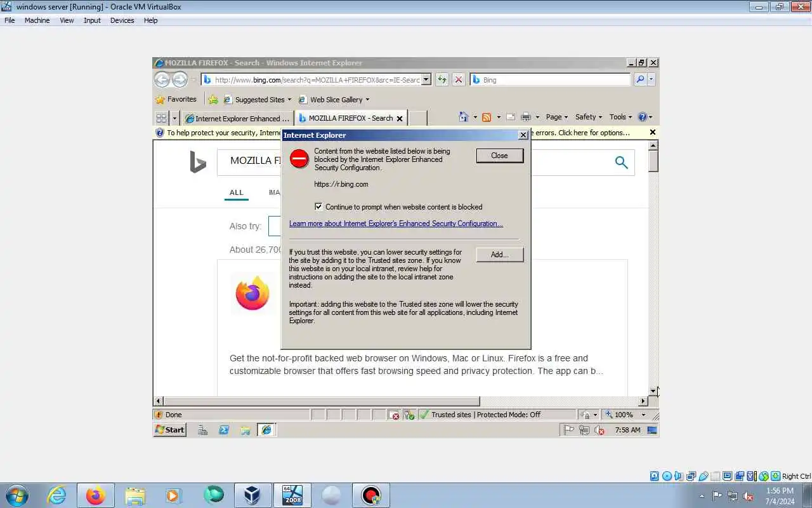Click the RSS feeds icon

click(487, 117)
